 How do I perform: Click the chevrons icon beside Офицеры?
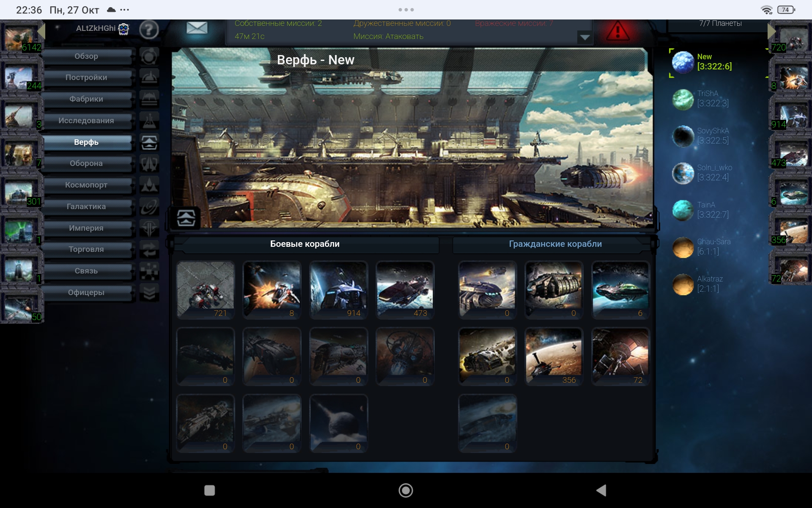[x=149, y=293]
